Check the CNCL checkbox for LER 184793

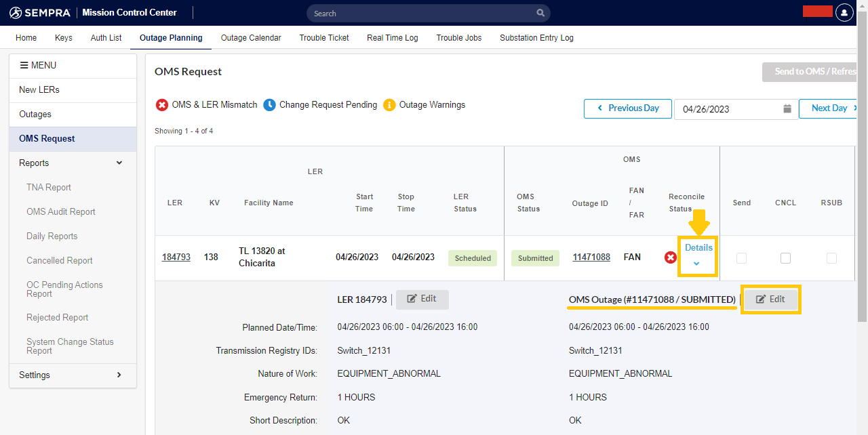(785, 258)
